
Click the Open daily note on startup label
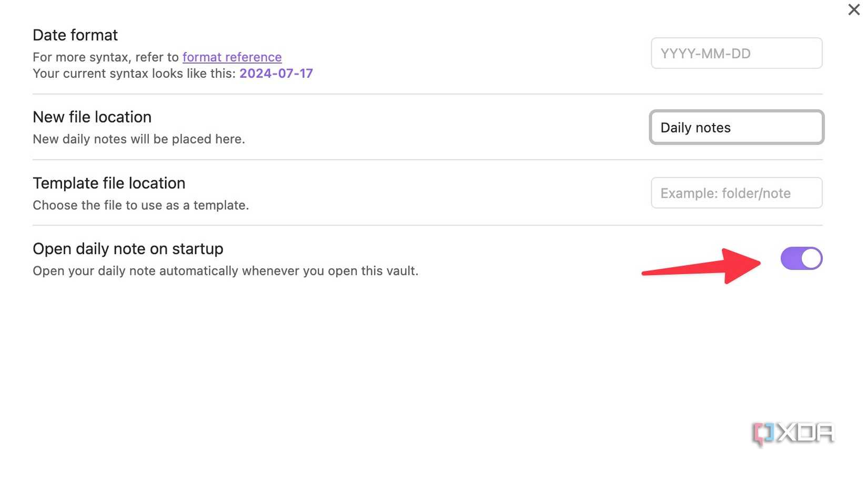(128, 249)
